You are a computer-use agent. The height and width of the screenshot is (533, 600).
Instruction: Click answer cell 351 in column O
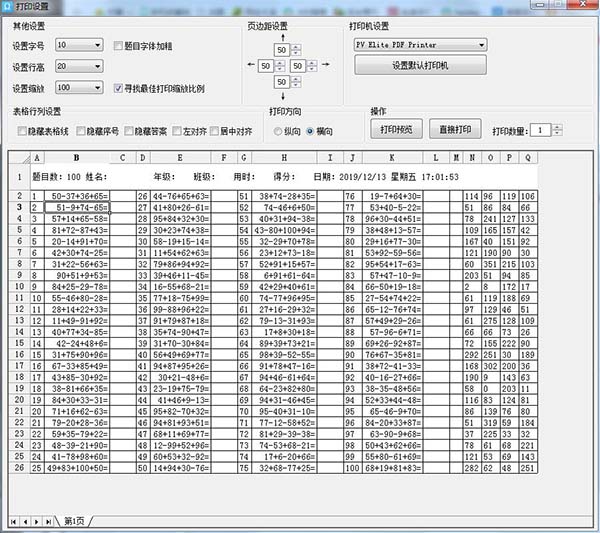[491, 264]
